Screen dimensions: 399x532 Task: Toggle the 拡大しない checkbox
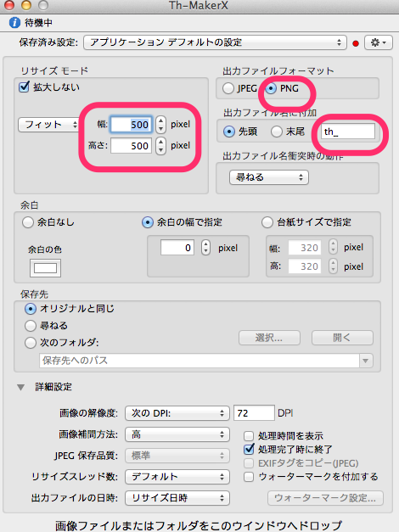24,87
